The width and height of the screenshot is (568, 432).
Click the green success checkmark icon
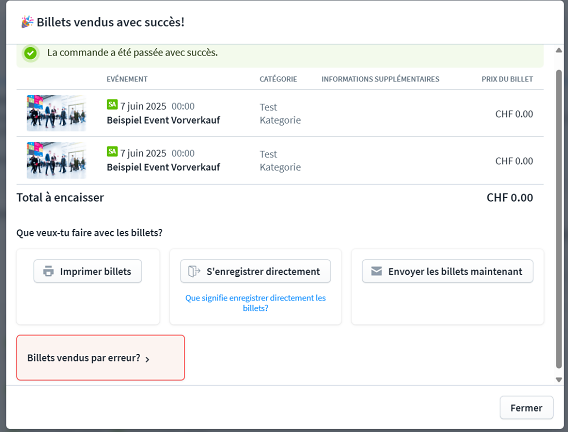pyautogui.click(x=30, y=53)
